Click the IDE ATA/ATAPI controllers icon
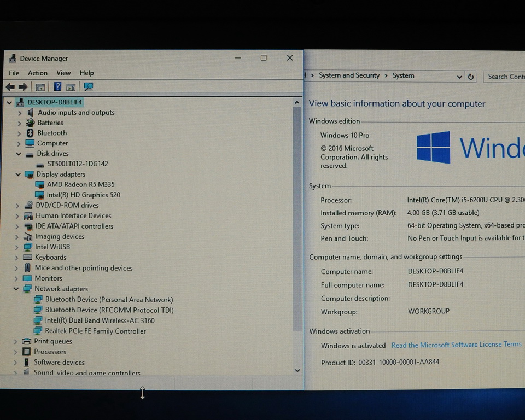Viewport: 525px width, 420px height. tap(28, 226)
